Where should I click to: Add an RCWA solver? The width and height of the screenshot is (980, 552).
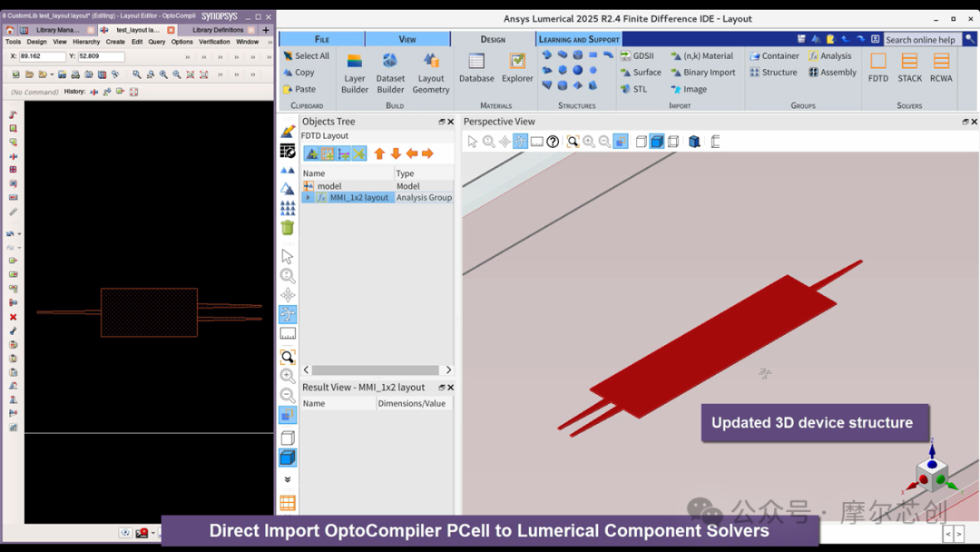pyautogui.click(x=941, y=68)
